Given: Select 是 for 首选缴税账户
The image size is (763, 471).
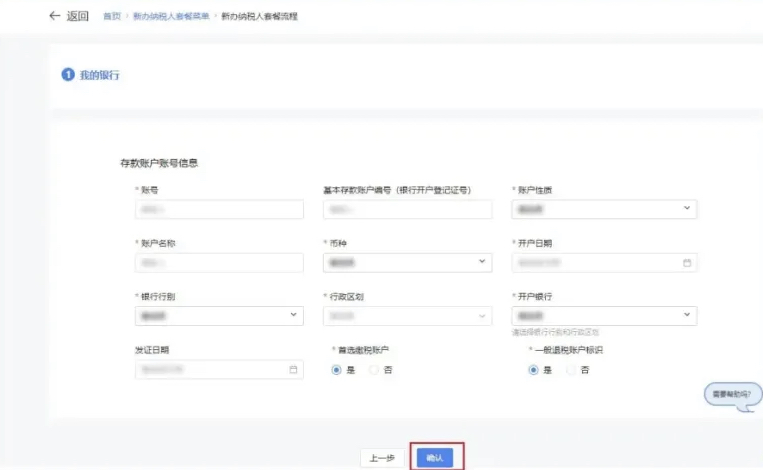Looking at the screenshot, I should tap(336, 370).
